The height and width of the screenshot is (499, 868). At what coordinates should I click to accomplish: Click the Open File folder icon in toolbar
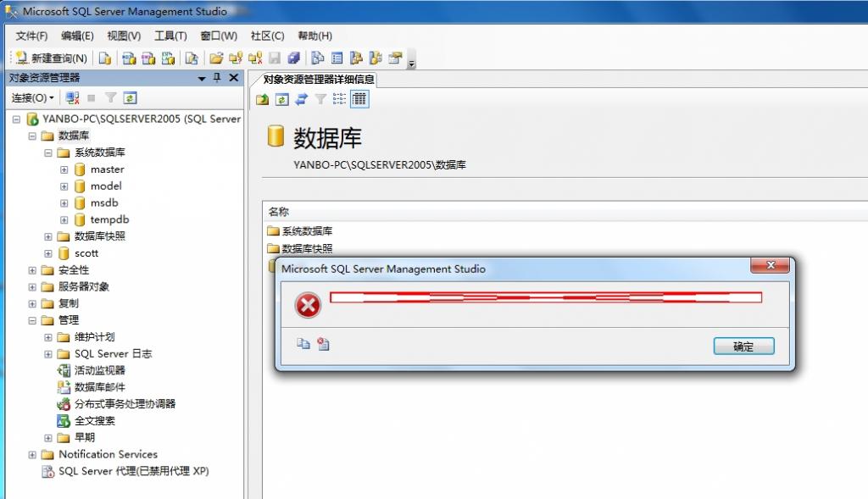216,58
